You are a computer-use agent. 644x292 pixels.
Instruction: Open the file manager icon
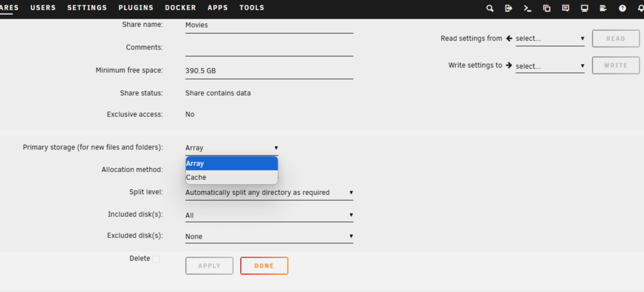click(547, 8)
